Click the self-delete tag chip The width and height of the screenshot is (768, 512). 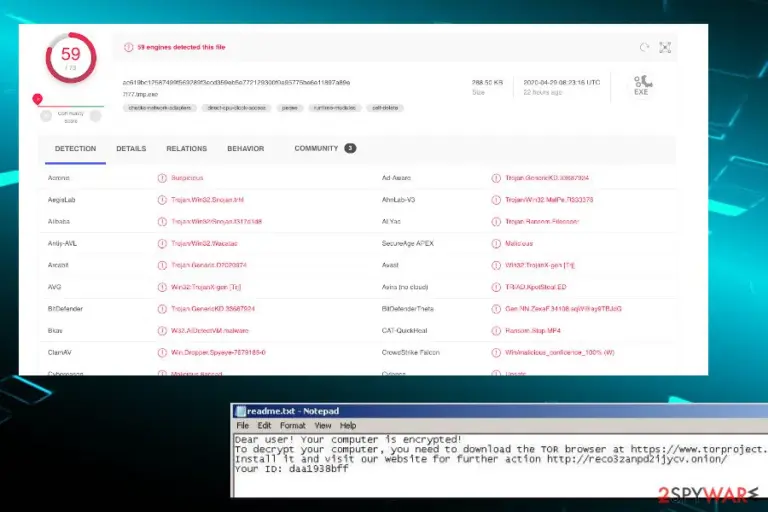(x=385, y=108)
